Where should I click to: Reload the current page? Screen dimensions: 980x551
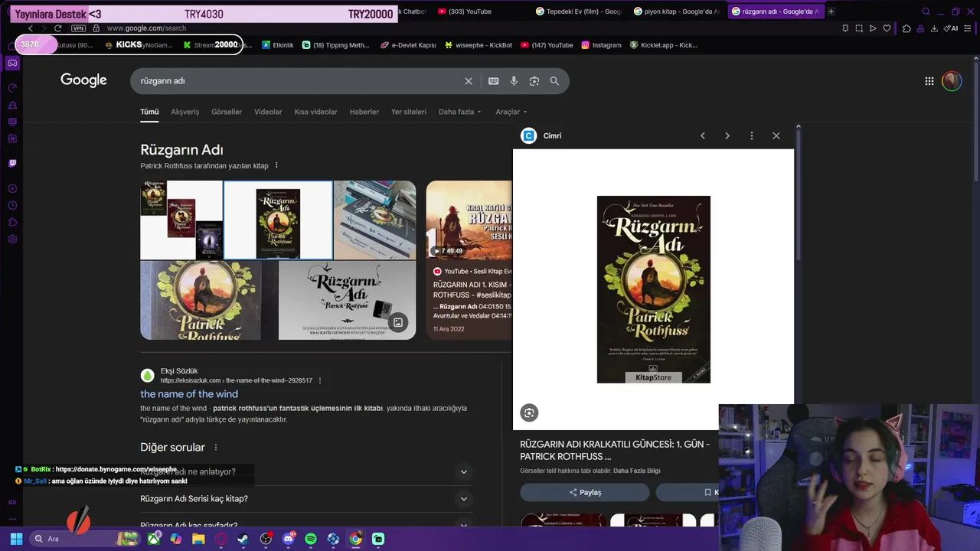tap(57, 28)
